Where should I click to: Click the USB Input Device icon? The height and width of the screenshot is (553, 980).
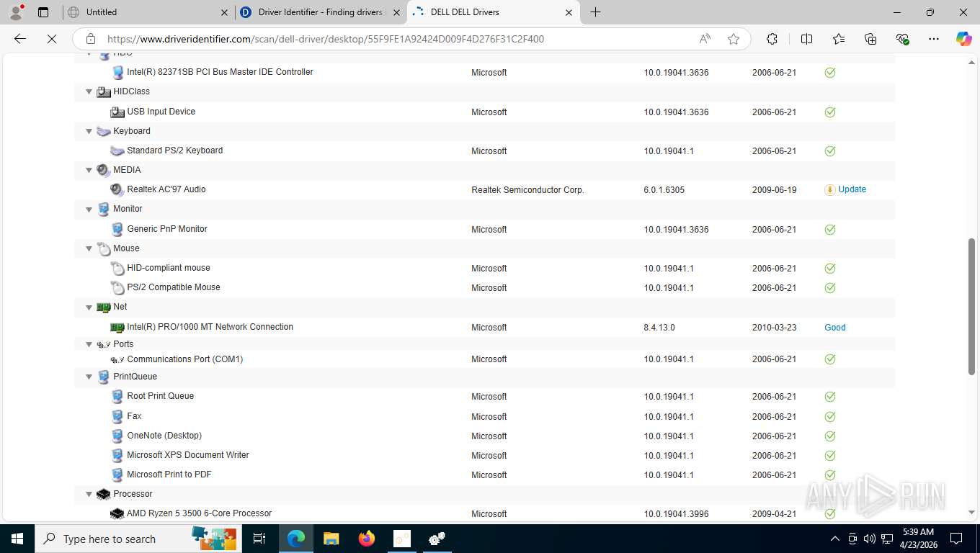coord(117,112)
